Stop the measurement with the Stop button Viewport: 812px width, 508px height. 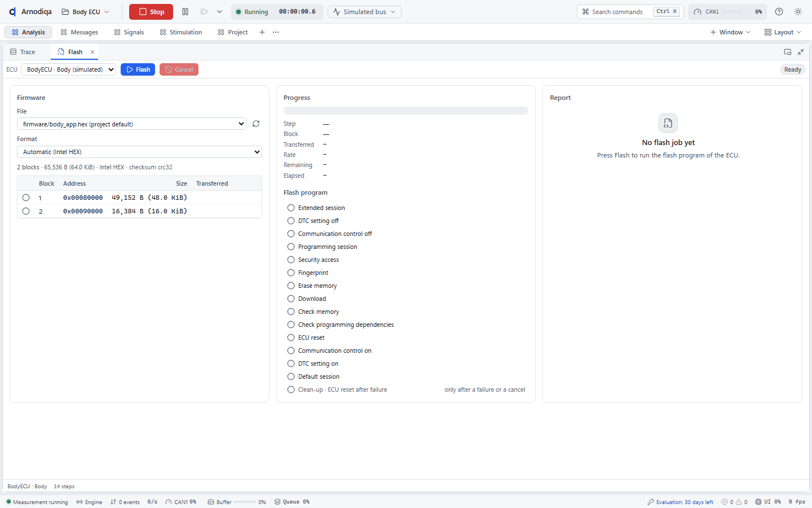pyautogui.click(x=151, y=12)
